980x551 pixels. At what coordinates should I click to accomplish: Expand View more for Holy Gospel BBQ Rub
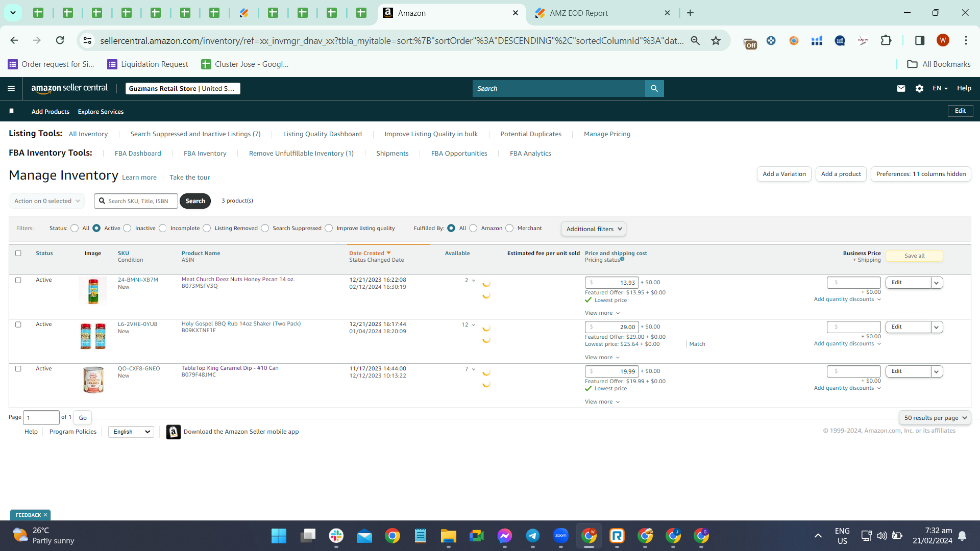[x=602, y=358]
